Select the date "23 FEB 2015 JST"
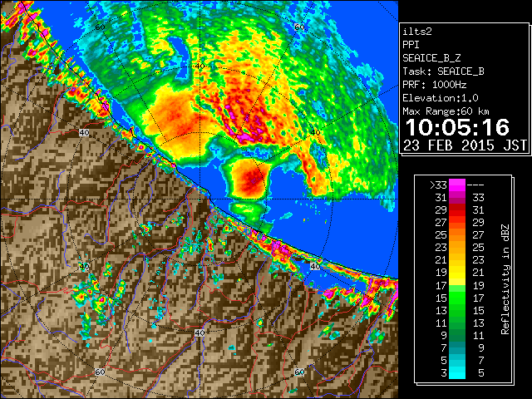Image resolution: width=532 pixels, height=399 pixels. click(465, 145)
